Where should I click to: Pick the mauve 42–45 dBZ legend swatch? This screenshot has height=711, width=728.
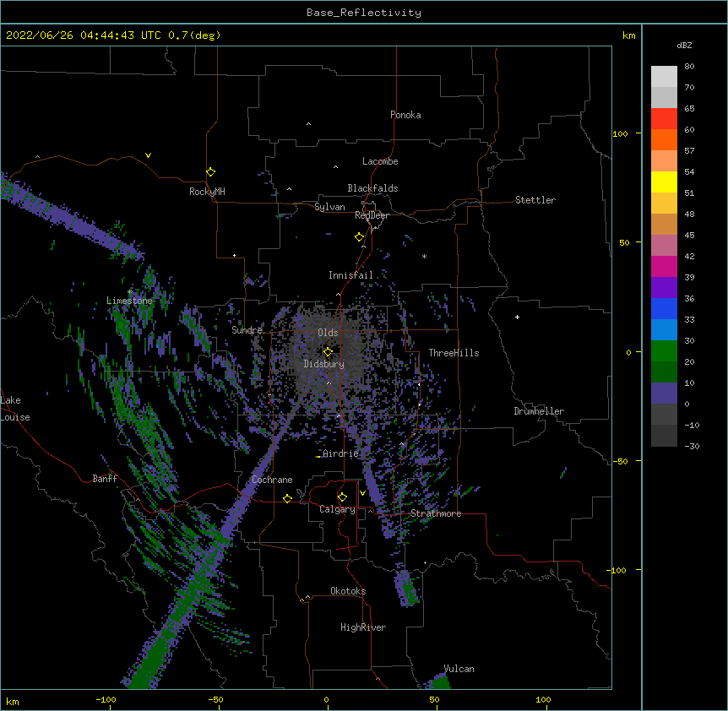664,246
